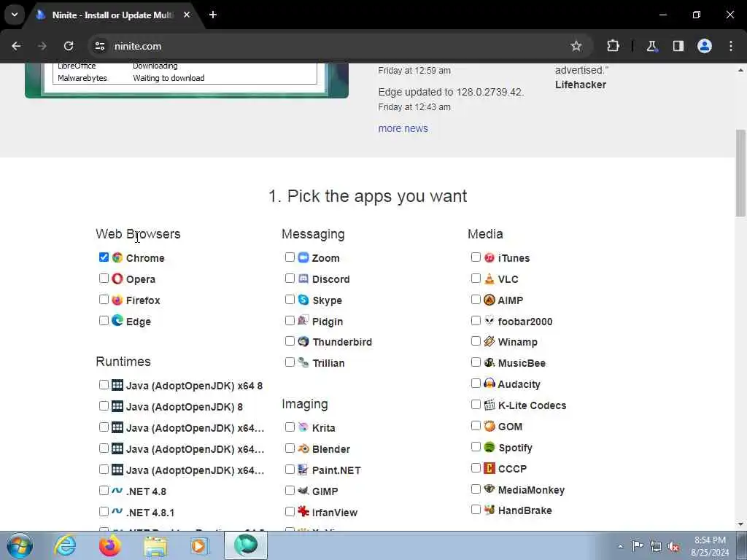This screenshot has width=747, height=560.
Task: Click the taskbar clock showing 8:54 PM
Action: click(x=710, y=546)
